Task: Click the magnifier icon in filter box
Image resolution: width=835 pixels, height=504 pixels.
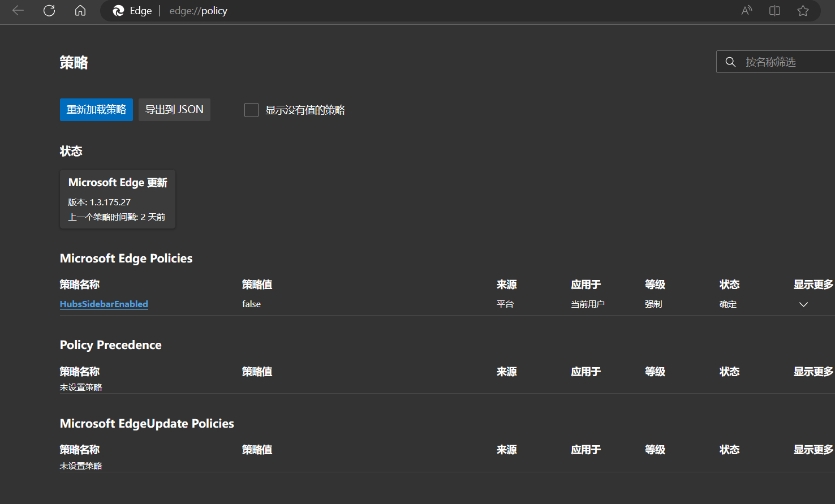Action: point(730,62)
